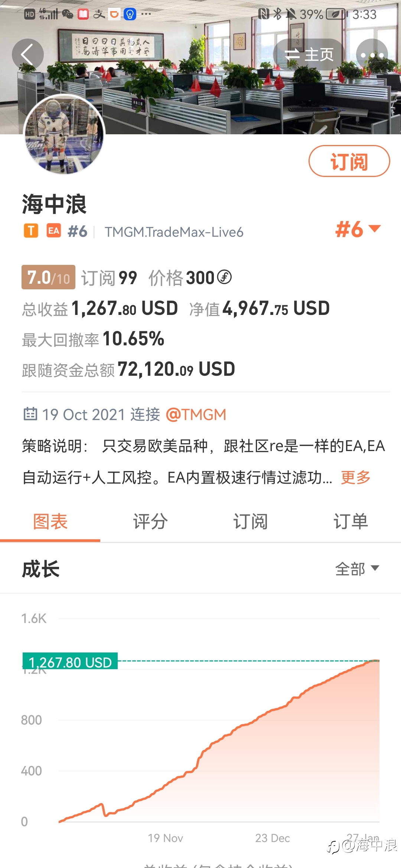Tap the 海中浪 profile avatar

(64, 134)
